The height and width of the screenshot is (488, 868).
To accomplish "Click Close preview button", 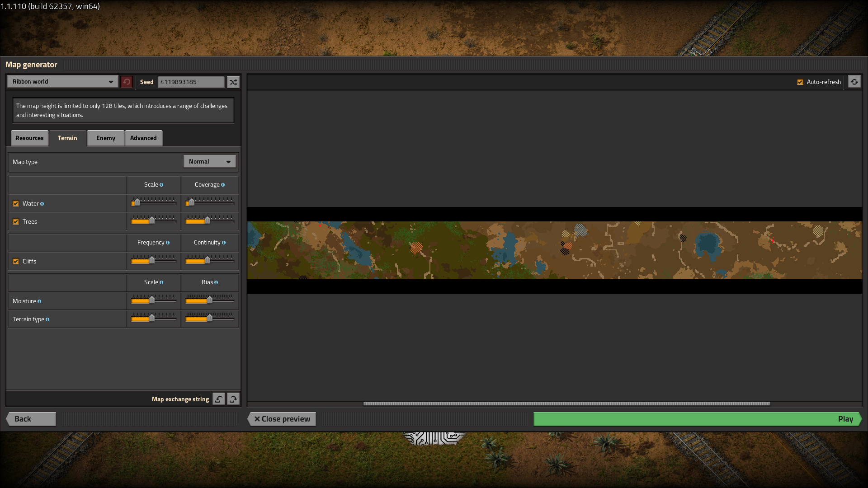I will point(282,419).
